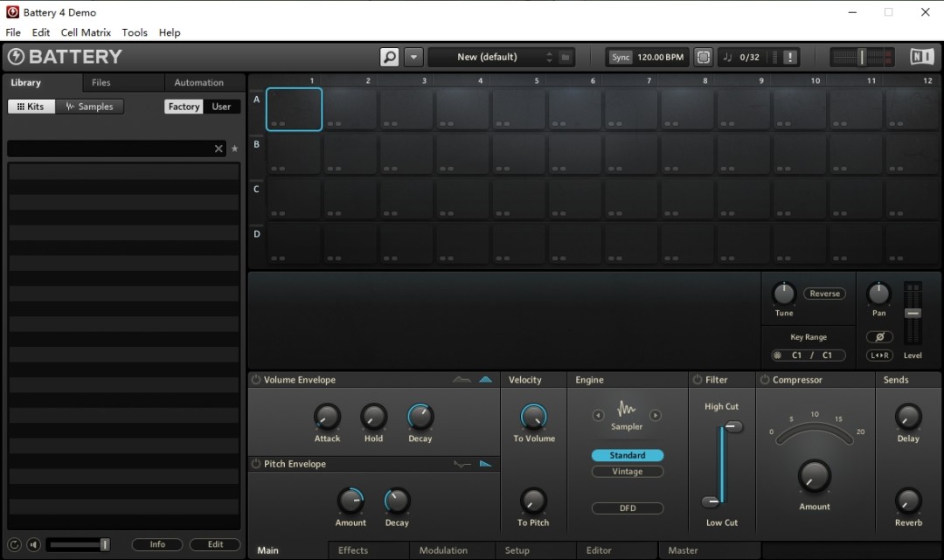Image resolution: width=944 pixels, height=560 pixels.
Task: Click the Level fader handle
Action: click(x=913, y=313)
